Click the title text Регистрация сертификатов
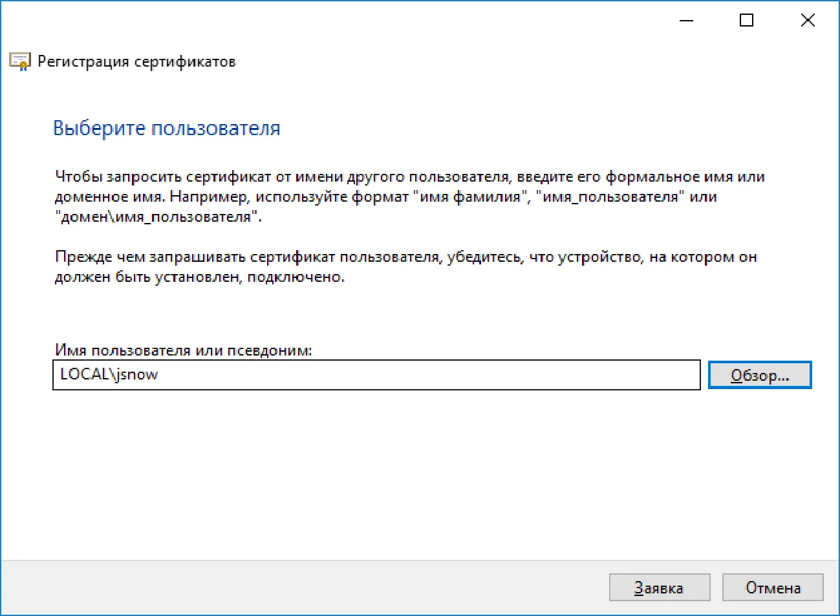840x616 pixels. [136, 61]
